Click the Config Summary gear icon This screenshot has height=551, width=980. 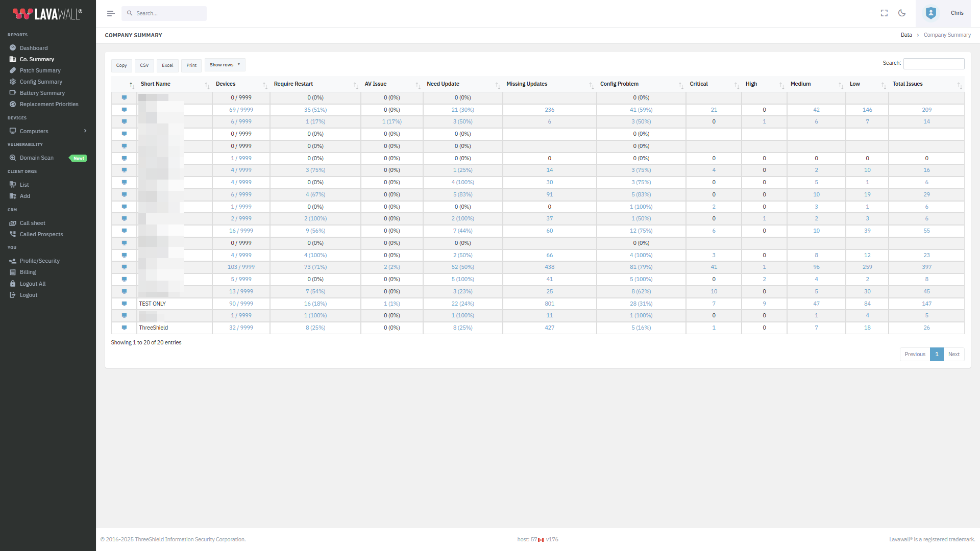13,82
